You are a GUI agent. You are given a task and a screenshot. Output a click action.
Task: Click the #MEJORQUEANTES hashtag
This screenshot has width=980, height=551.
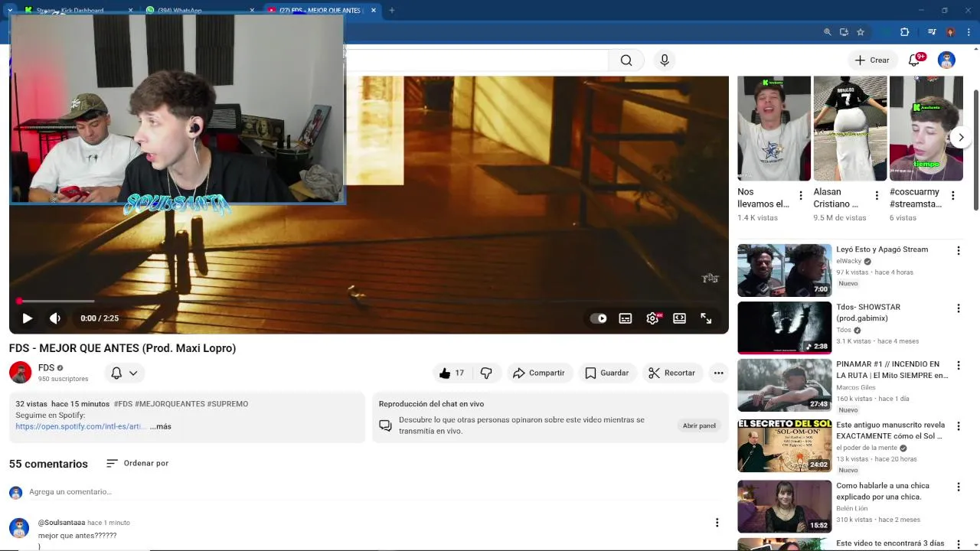click(x=171, y=404)
